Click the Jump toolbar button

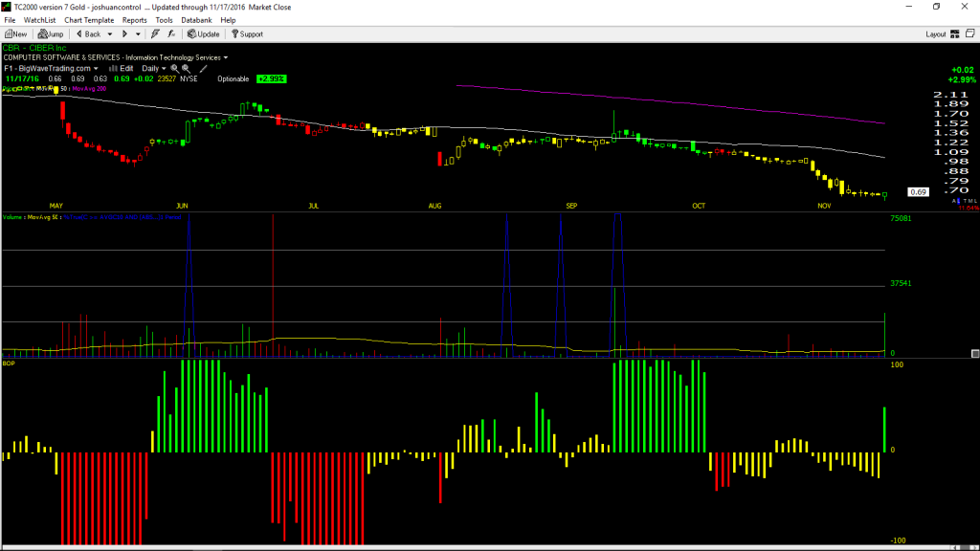click(x=51, y=34)
